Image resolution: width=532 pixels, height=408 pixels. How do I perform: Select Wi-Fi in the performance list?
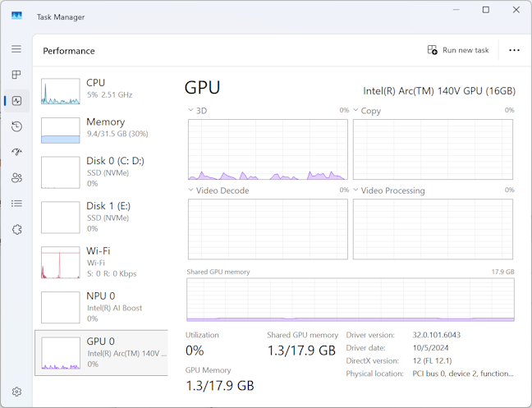point(102,263)
